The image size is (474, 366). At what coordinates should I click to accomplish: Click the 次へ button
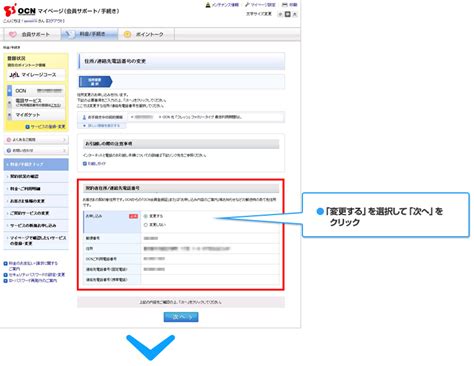[x=181, y=317]
